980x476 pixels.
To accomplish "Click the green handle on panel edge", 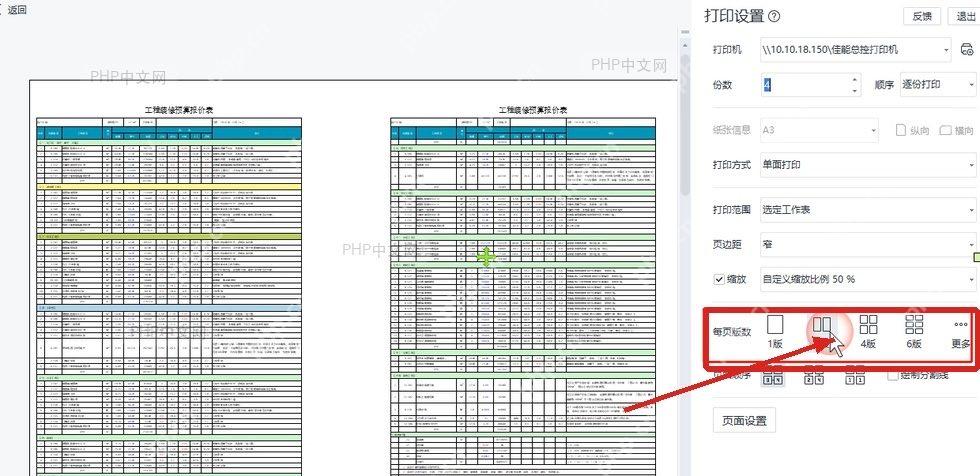I will (x=977, y=257).
